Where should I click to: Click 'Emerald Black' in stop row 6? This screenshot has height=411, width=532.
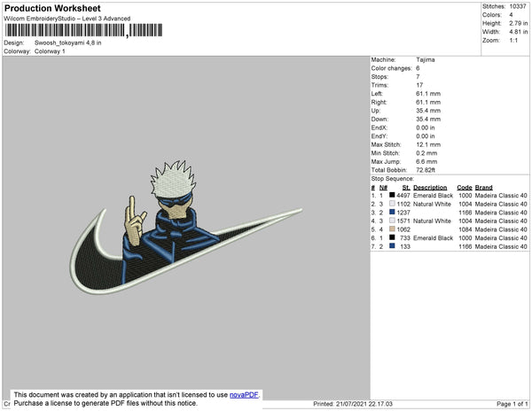click(x=434, y=238)
